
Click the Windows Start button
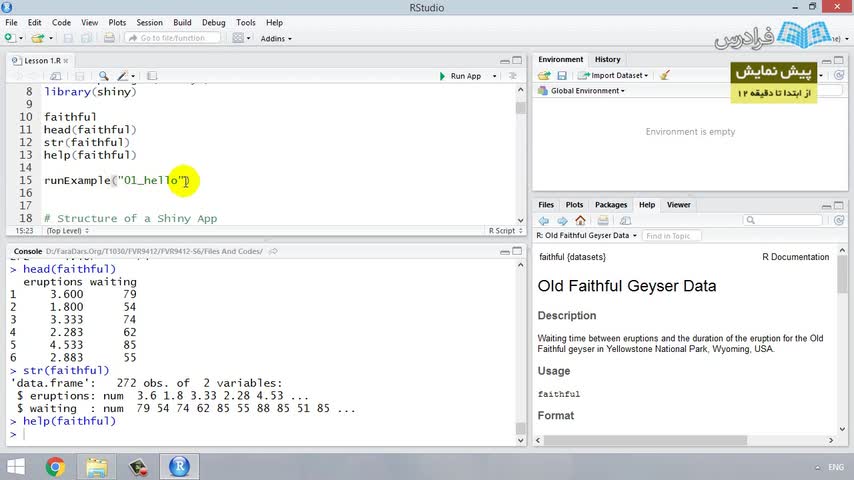pyautogui.click(x=16, y=467)
